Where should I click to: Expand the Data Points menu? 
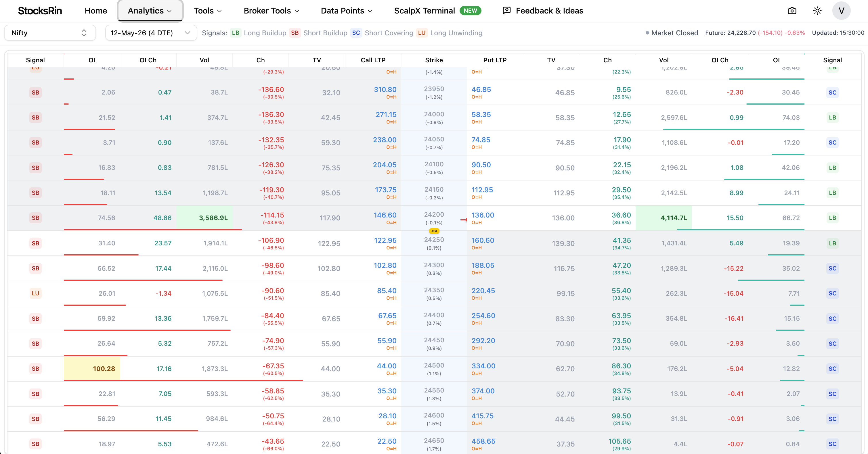click(346, 11)
